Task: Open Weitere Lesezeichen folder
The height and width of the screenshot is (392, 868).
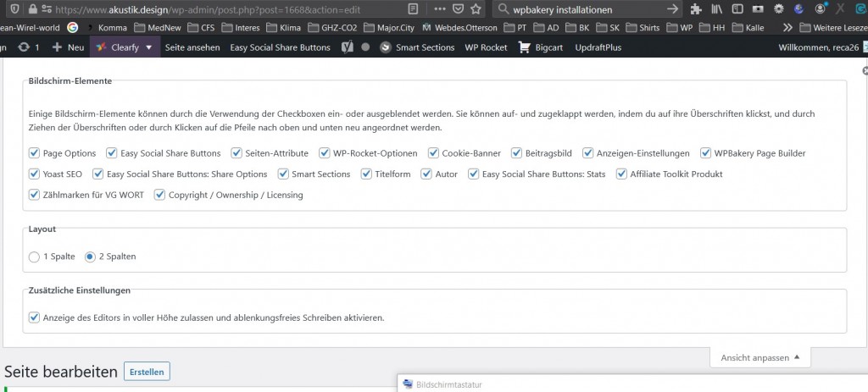Action: [x=833, y=28]
